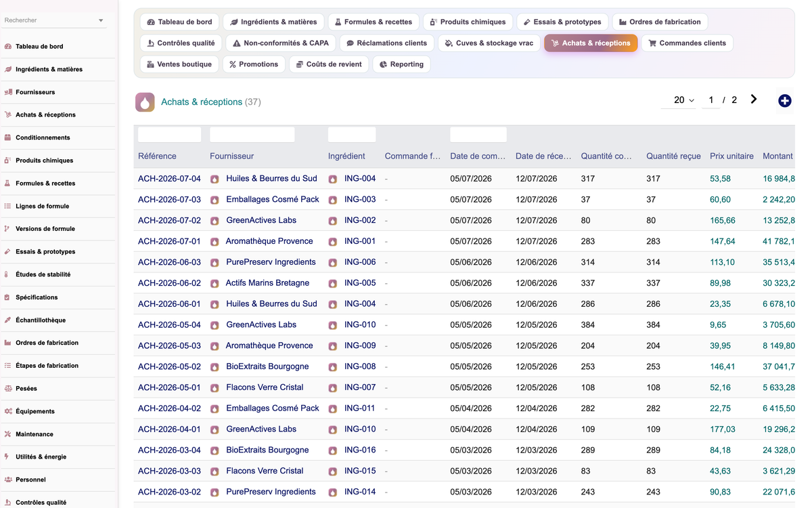This screenshot has width=812, height=508.
Task: Open ingredient link ING-001
Action: pyautogui.click(x=360, y=241)
